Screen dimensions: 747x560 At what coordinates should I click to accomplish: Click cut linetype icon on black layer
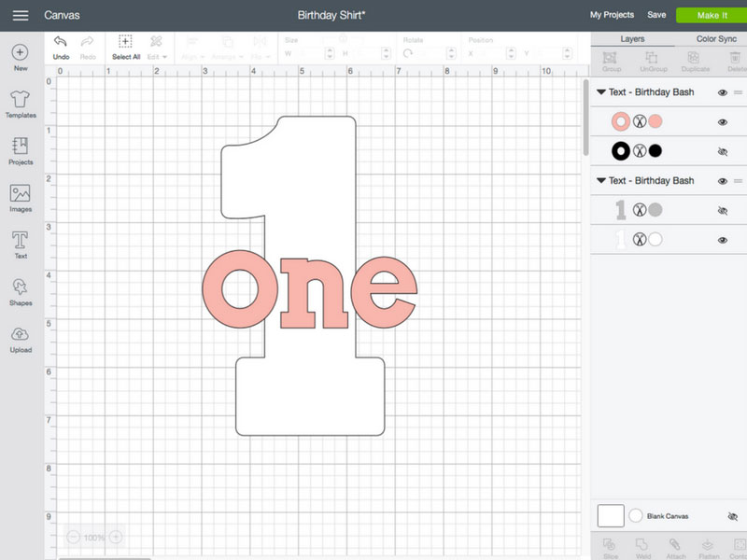pos(640,151)
